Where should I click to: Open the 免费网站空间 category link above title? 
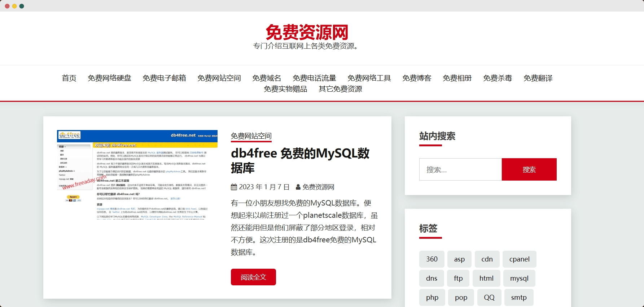coord(251,136)
